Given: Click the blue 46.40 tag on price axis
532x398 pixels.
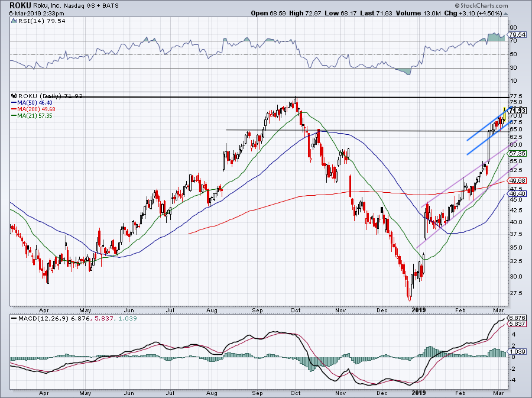Looking at the screenshot, I should 517,194.
